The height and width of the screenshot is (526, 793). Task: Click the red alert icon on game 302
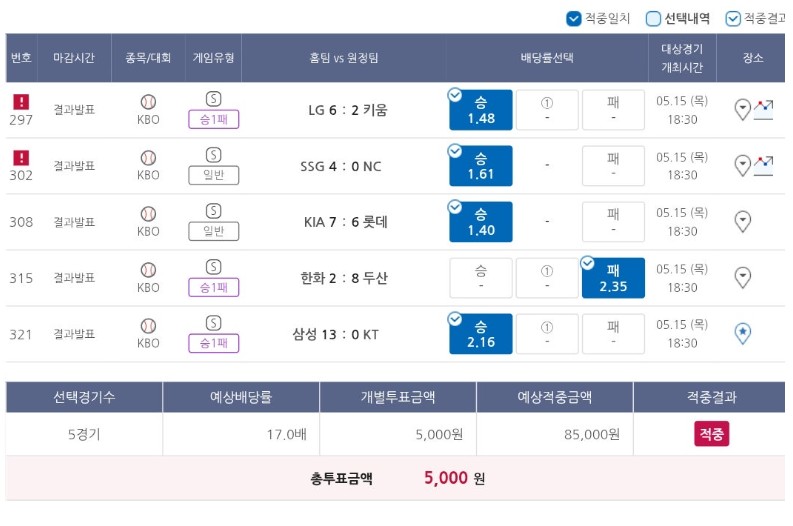click(x=21, y=158)
